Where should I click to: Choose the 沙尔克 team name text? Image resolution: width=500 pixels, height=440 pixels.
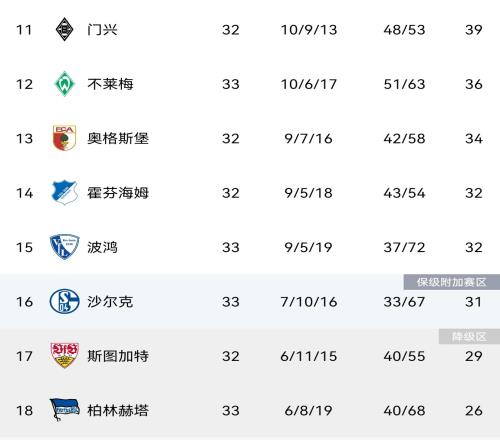point(110,302)
